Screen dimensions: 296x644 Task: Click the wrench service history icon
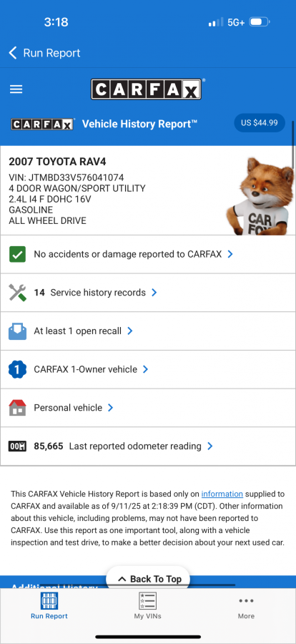(17, 293)
